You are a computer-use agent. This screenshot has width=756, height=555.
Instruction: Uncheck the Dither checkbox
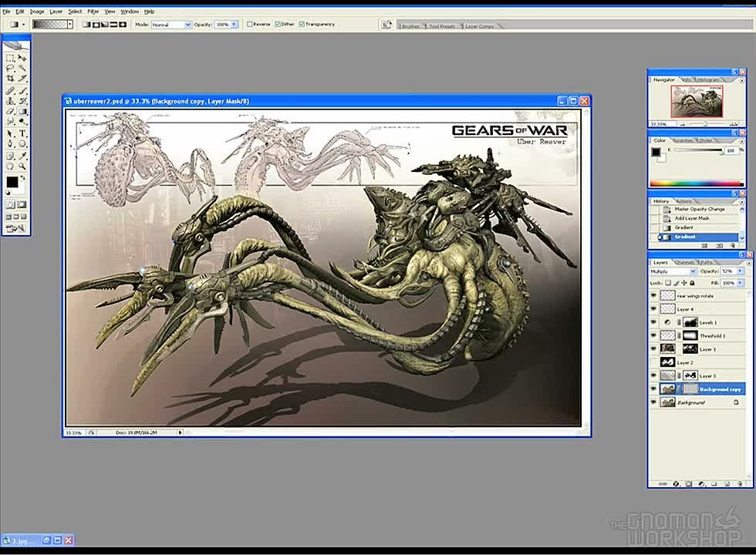pos(278,24)
